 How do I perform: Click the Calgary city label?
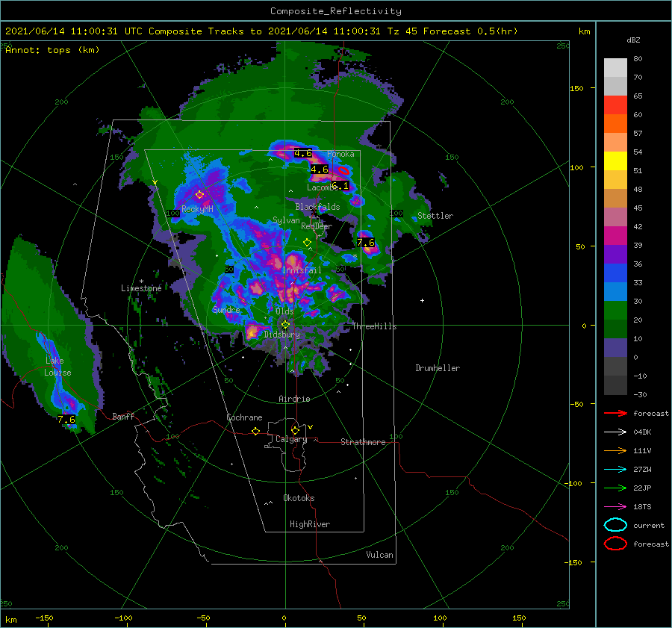pos(291,439)
